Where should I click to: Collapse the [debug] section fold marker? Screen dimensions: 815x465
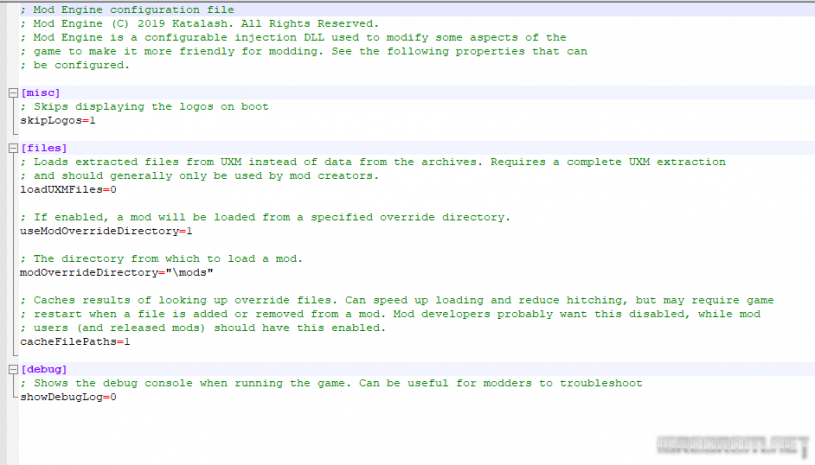tap(11, 370)
